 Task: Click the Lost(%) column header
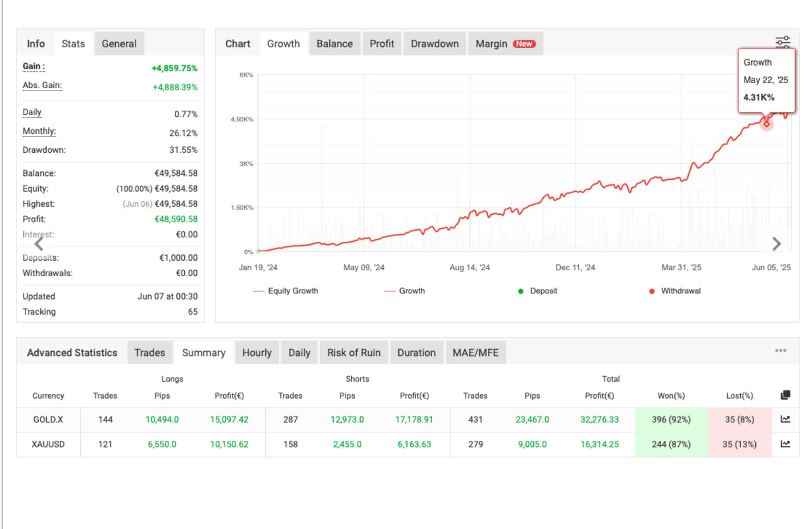pyautogui.click(x=740, y=396)
